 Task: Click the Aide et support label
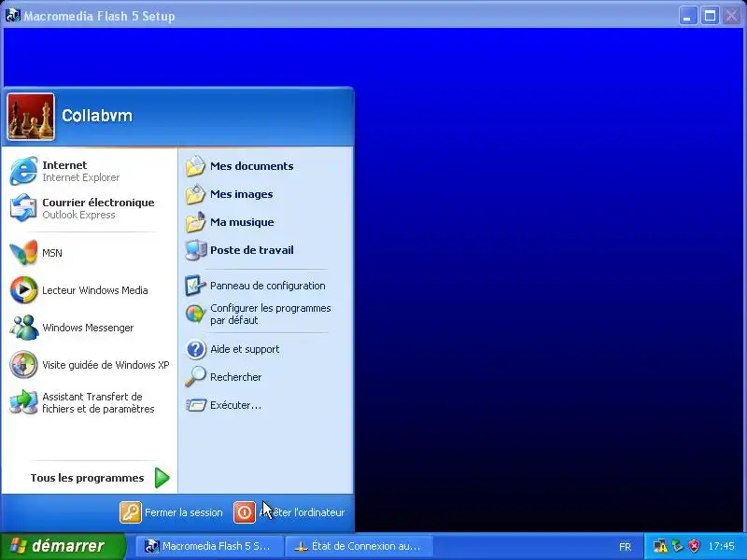click(x=245, y=349)
